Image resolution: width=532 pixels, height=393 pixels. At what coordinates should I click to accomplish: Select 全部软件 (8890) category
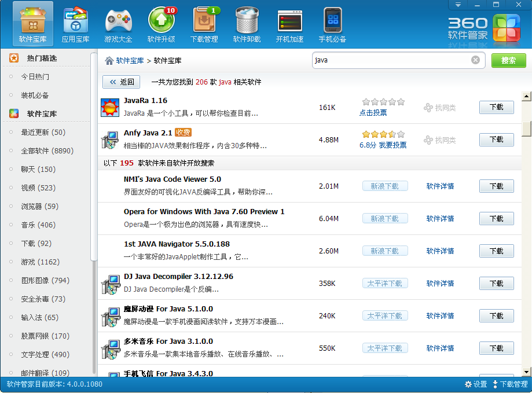tap(47, 150)
